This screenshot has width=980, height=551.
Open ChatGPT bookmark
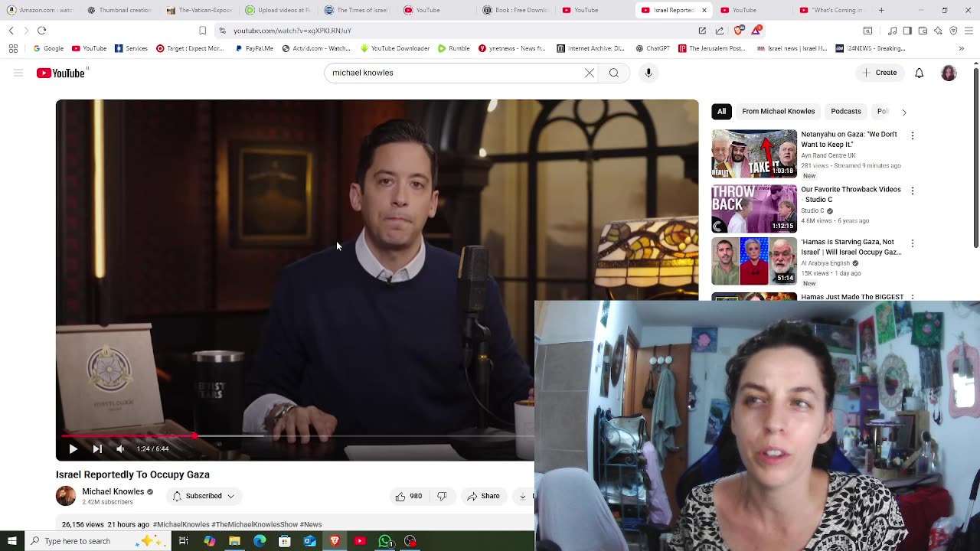point(653,48)
